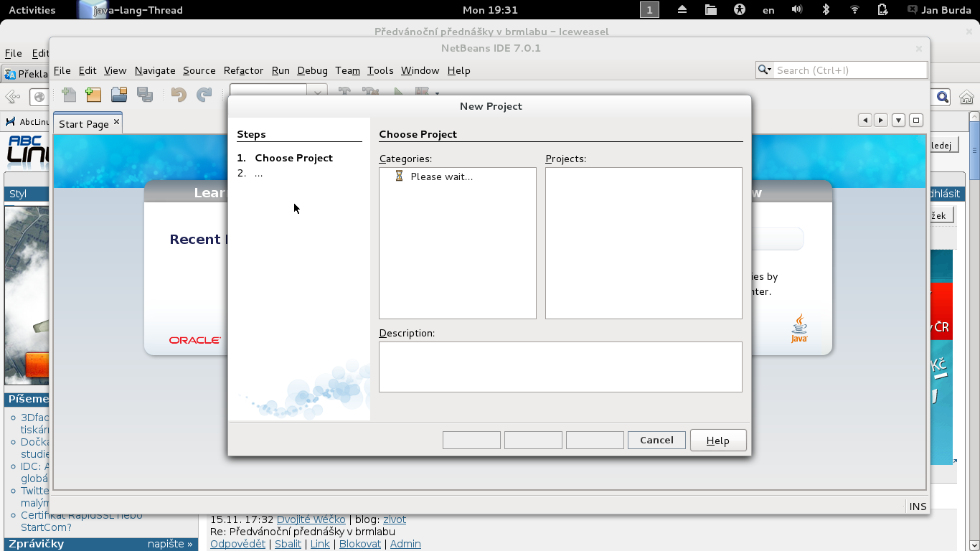This screenshot has width=980, height=551.
Task: Click the Description text area in dialog
Action: pos(560,367)
